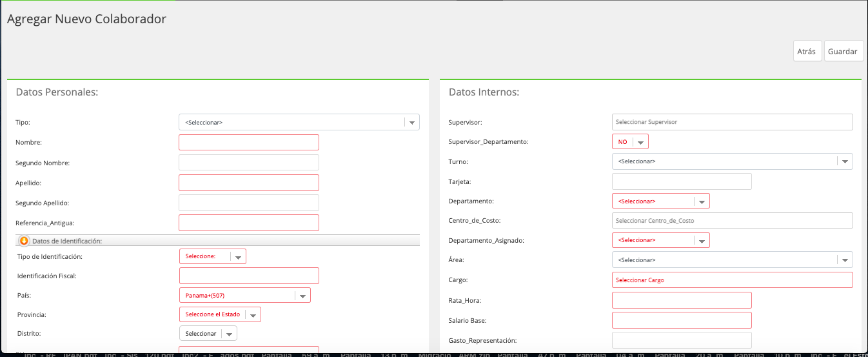868x357 pixels.
Task: Open the Tipo de Identificación dropdown
Action: coord(213,256)
